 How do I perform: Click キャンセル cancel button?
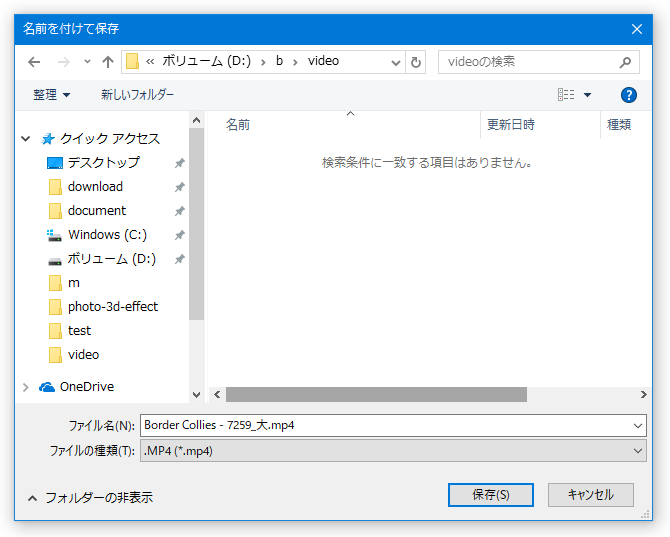(591, 495)
